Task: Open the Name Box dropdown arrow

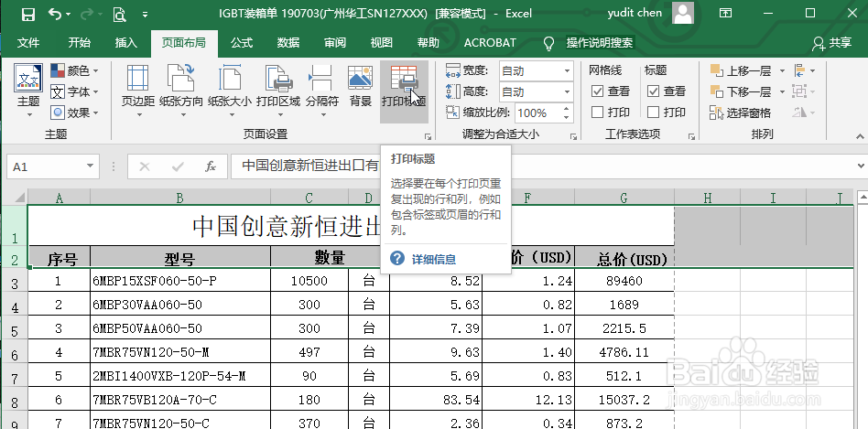Action: click(x=91, y=166)
